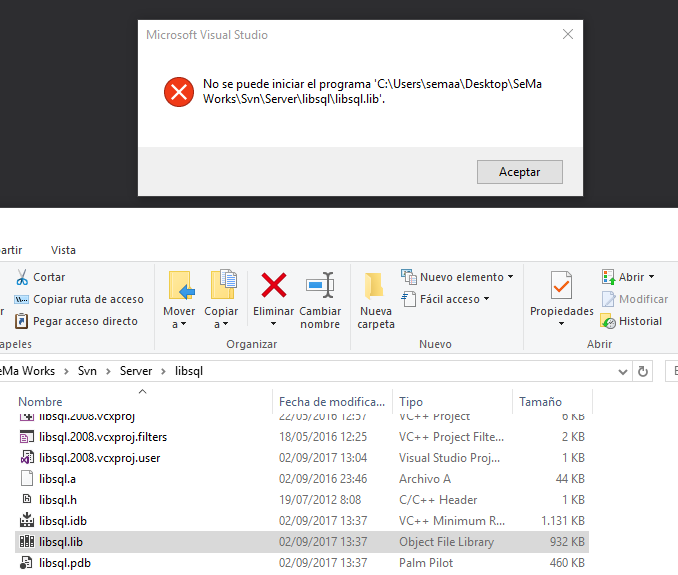
Task: Click the Copiar a icon
Action: pos(224,284)
